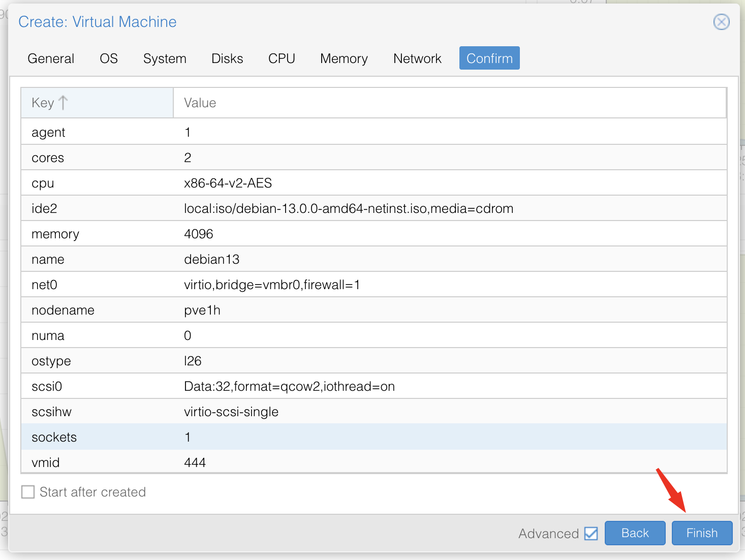Highlight the memory row
The height and width of the screenshot is (560, 745).
374,234
